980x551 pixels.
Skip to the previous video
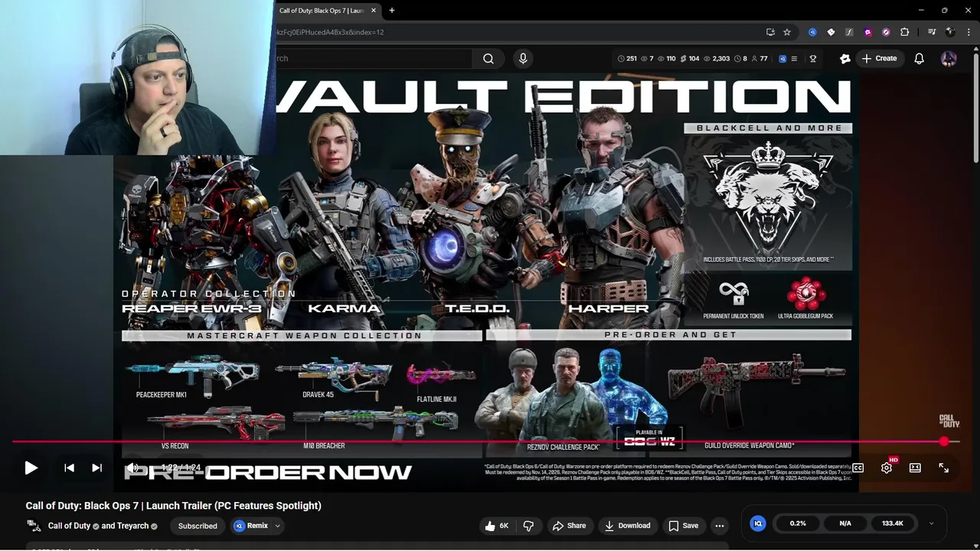coord(69,468)
